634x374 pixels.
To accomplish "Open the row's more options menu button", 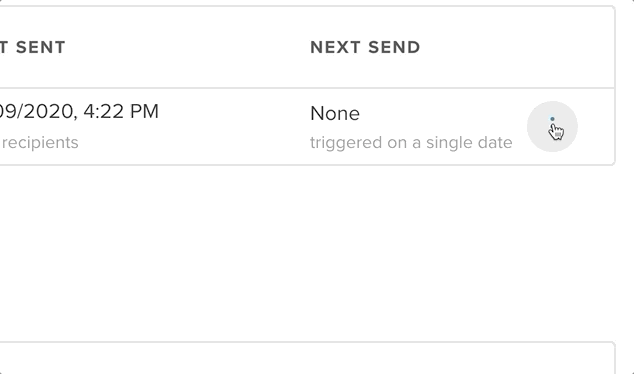I will [552, 127].
